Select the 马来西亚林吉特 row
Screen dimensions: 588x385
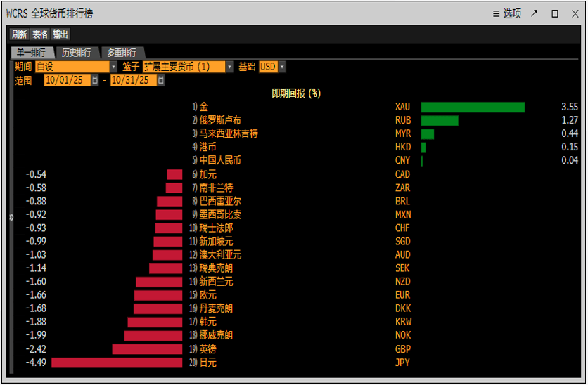[x=296, y=133]
